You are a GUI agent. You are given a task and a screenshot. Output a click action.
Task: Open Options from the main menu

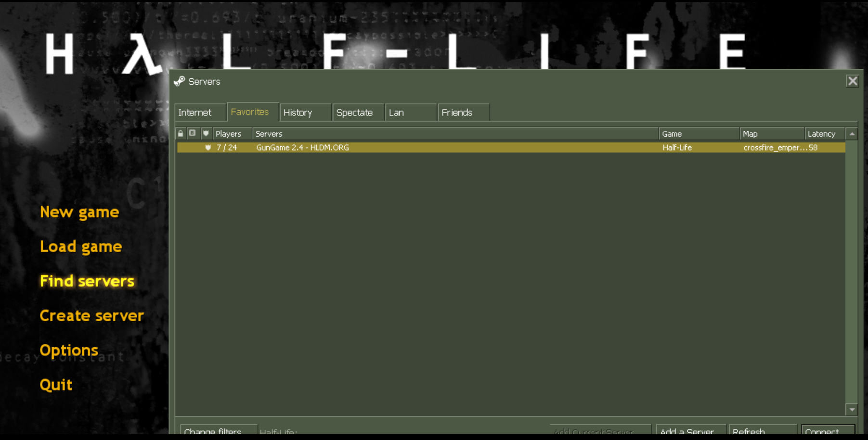click(69, 351)
